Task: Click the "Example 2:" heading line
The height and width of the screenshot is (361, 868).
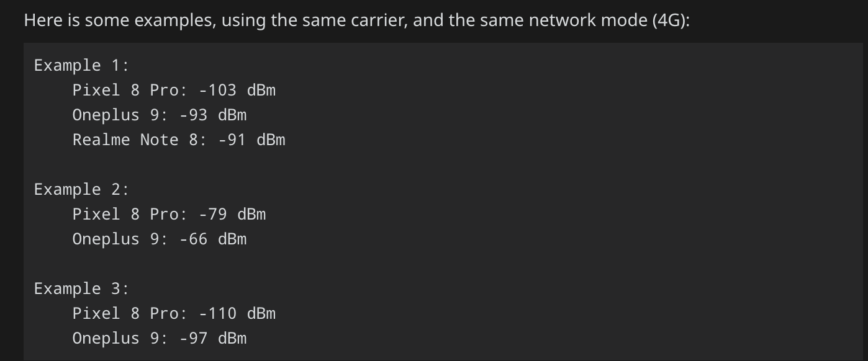Action: click(x=81, y=189)
